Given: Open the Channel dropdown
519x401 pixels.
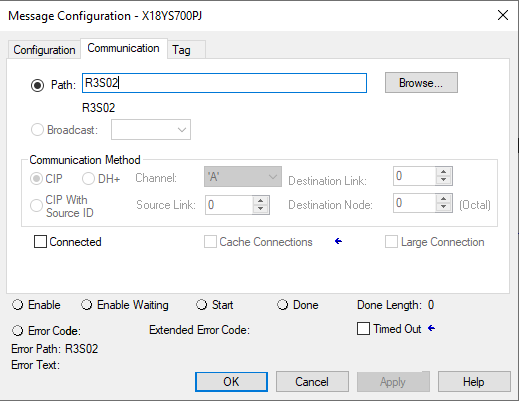Looking at the screenshot, I should pyautogui.click(x=243, y=177).
